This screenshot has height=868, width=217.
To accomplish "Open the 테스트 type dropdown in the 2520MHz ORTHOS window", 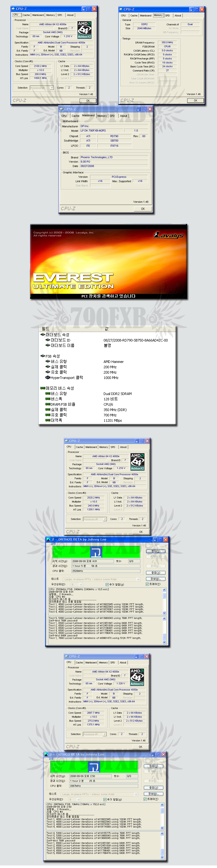I will point(138,579).
